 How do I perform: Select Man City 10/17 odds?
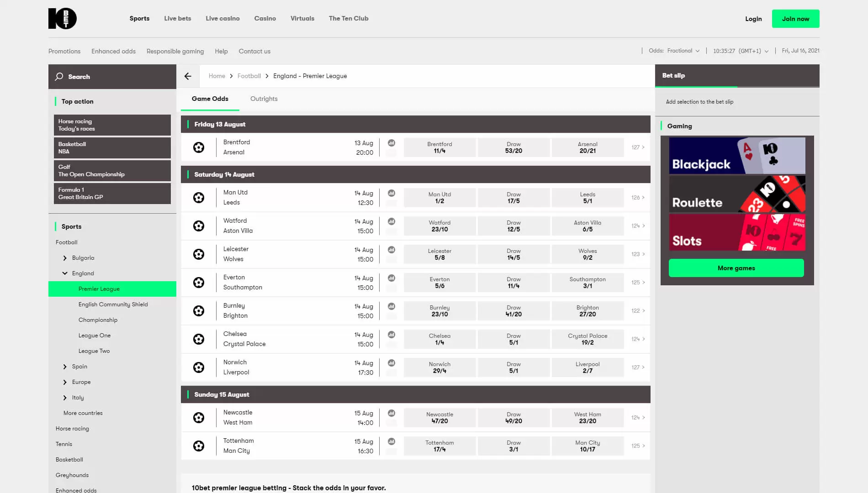[587, 446]
